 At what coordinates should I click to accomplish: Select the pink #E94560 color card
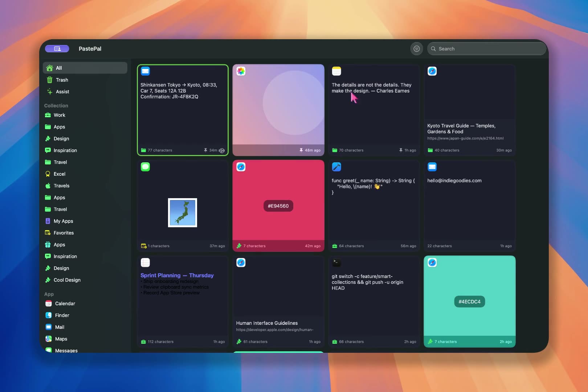(x=278, y=206)
